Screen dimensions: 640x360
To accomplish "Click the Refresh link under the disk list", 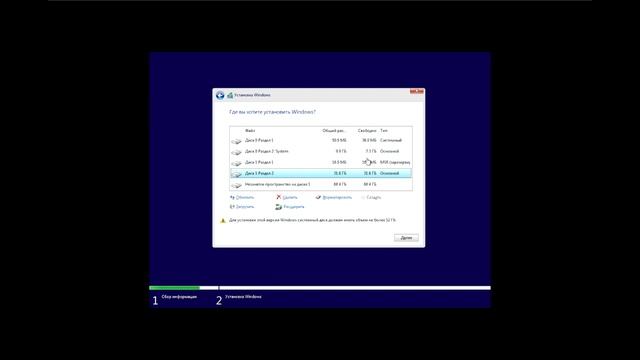I will pyautogui.click(x=242, y=198).
